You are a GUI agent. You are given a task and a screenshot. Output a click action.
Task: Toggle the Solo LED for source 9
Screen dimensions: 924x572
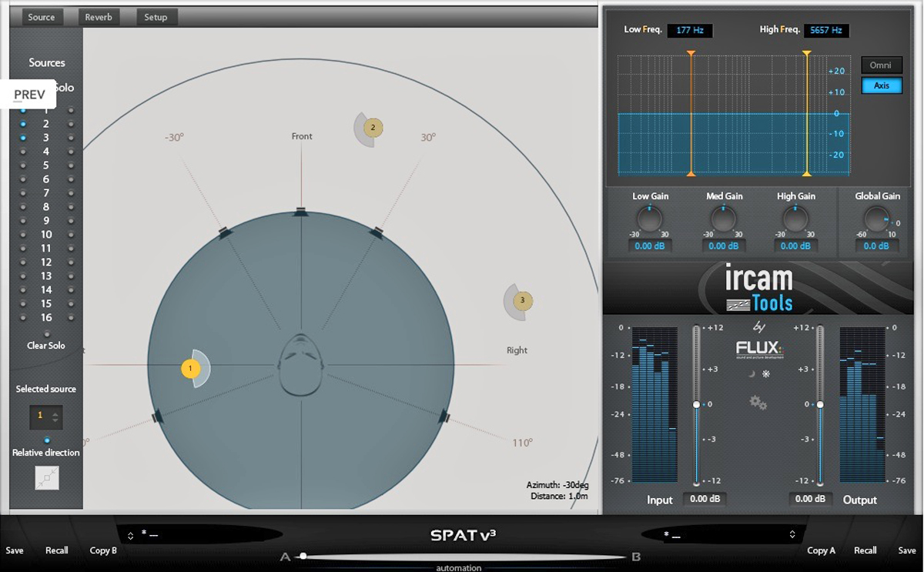click(x=71, y=221)
